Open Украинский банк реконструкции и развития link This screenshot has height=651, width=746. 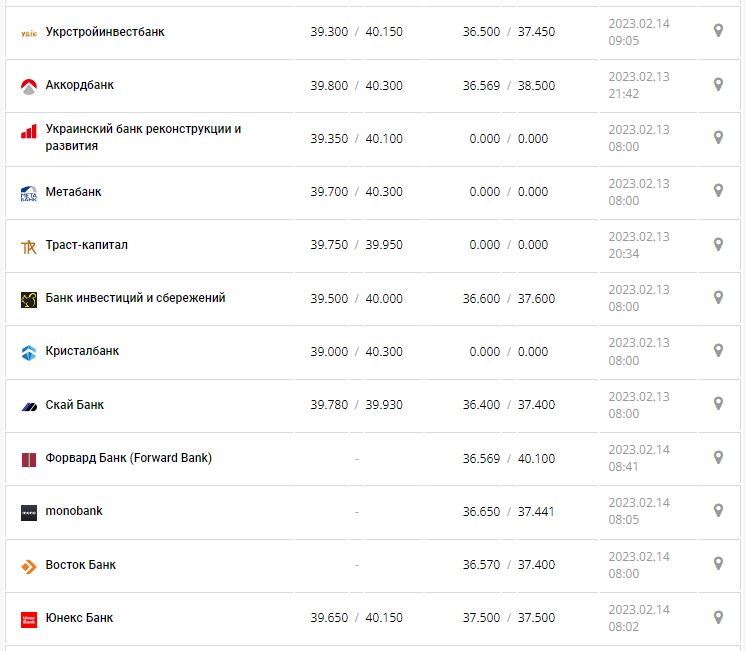pos(143,137)
